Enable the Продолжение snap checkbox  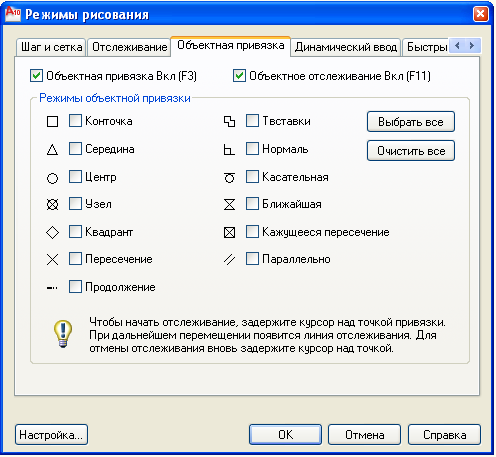click(75, 287)
